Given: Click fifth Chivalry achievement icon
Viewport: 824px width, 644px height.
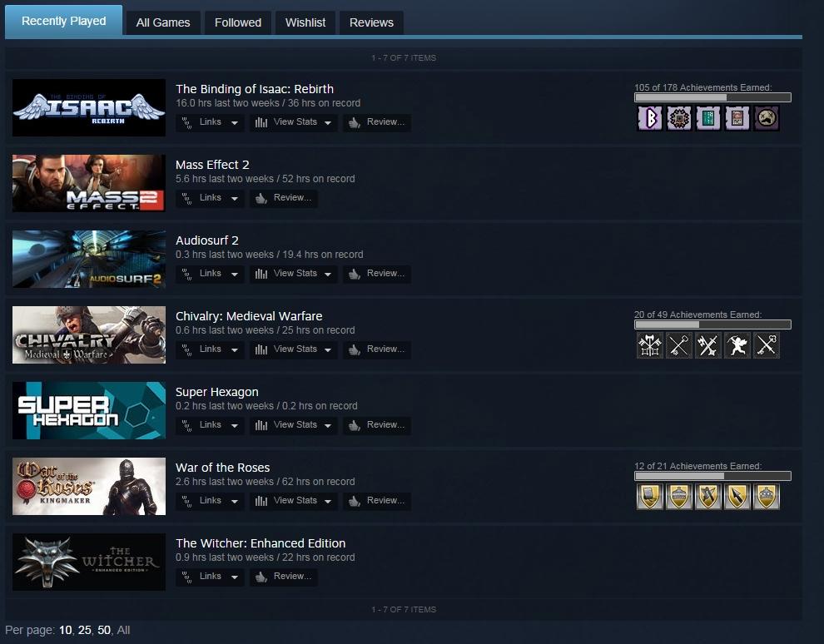Looking at the screenshot, I should [x=767, y=345].
